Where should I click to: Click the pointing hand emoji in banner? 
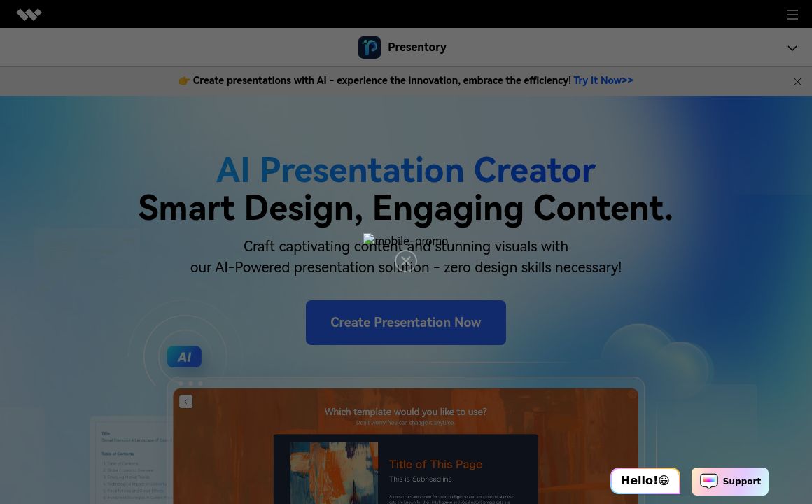pos(184,81)
